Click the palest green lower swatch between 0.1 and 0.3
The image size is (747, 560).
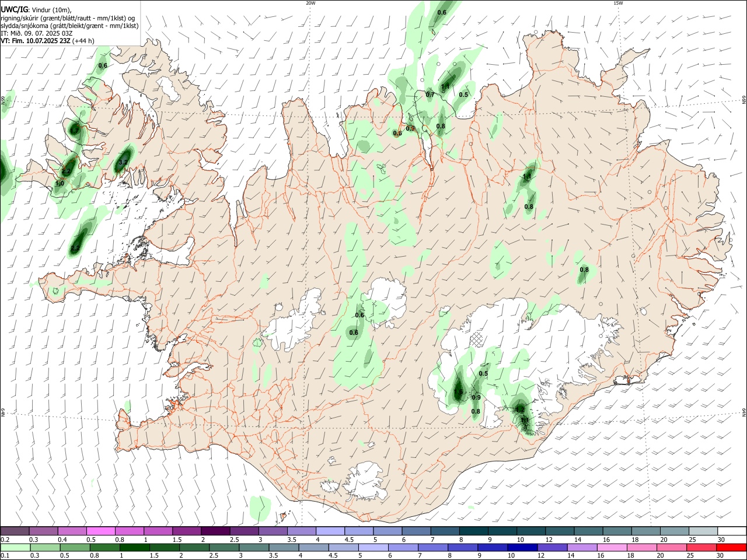(x=16, y=547)
